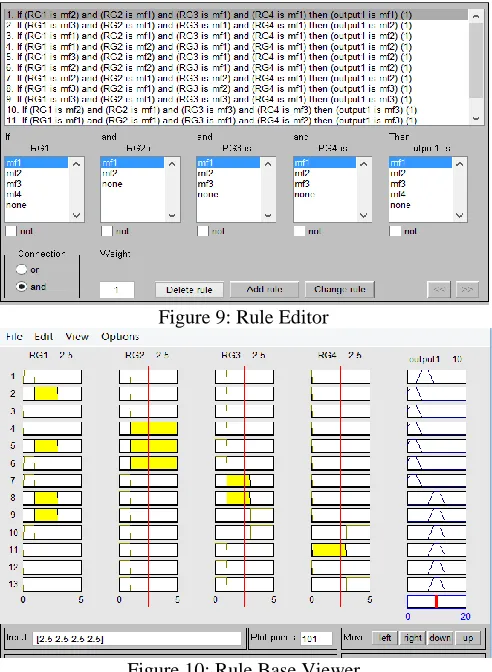This screenshot has height=672, width=492.
Task: Open the Options menu in Rule Viewer
Action: [120, 336]
